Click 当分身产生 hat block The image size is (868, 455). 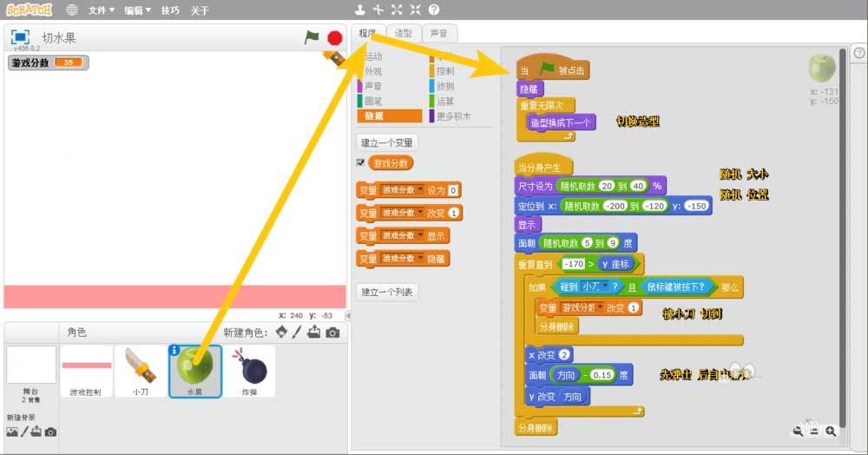543,166
